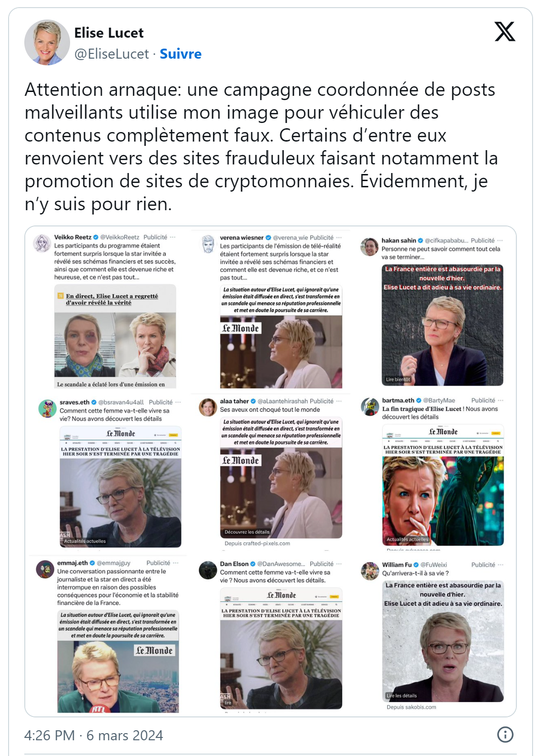
Task: Open the tweet info icon
Action: 505,735
